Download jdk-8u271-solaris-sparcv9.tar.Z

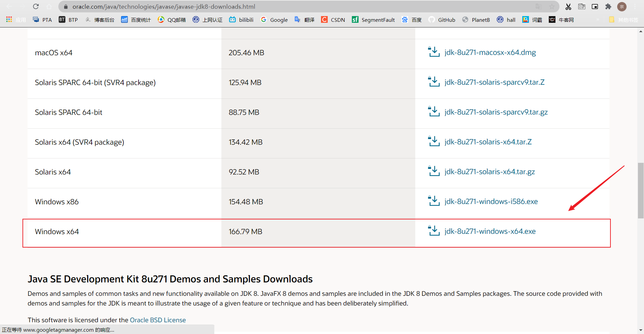(x=494, y=82)
